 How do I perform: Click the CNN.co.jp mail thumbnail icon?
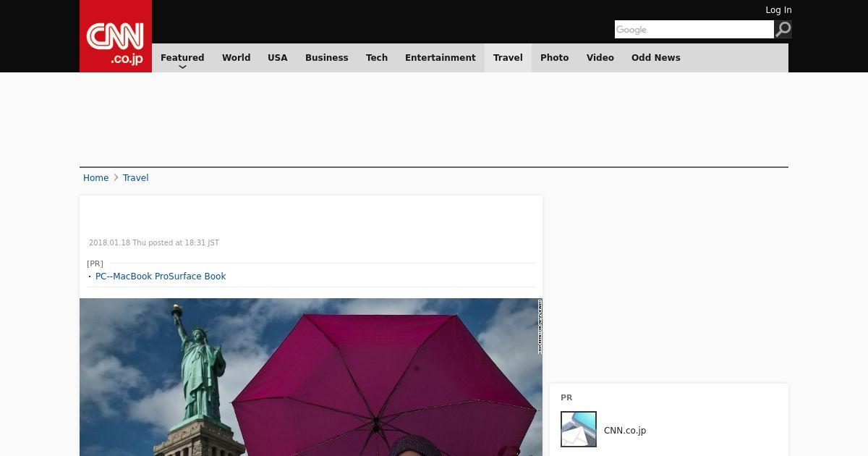pyautogui.click(x=579, y=429)
